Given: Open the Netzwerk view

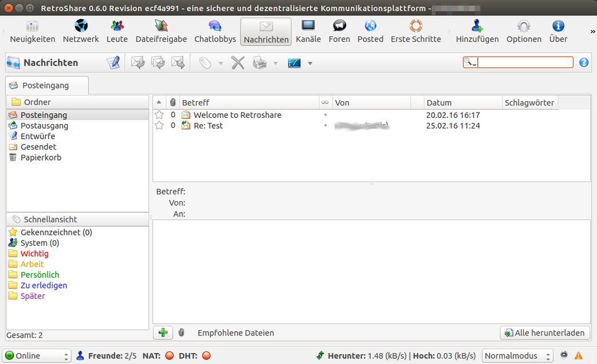Looking at the screenshot, I should pos(81,31).
